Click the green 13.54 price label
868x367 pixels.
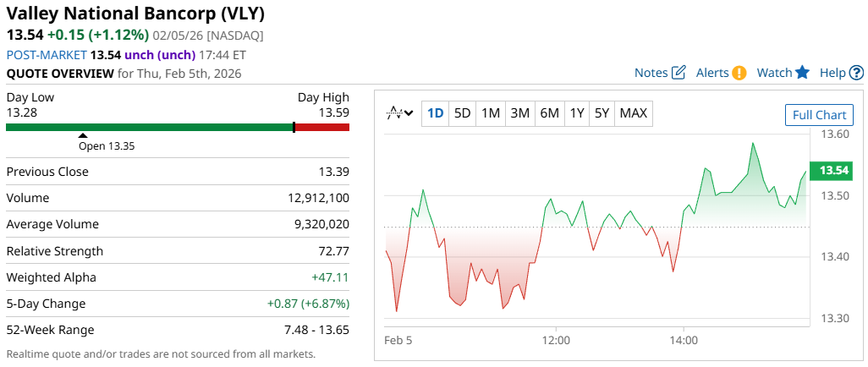click(x=833, y=171)
